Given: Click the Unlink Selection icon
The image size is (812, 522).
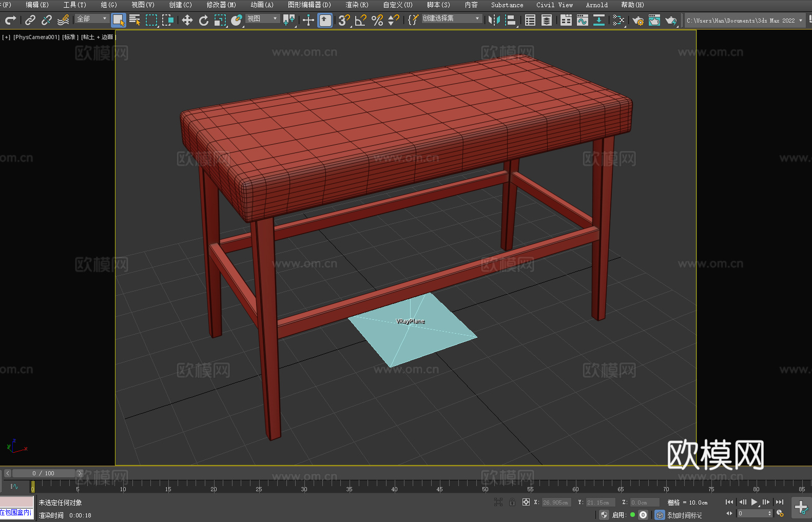Looking at the screenshot, I should point(47,20).
